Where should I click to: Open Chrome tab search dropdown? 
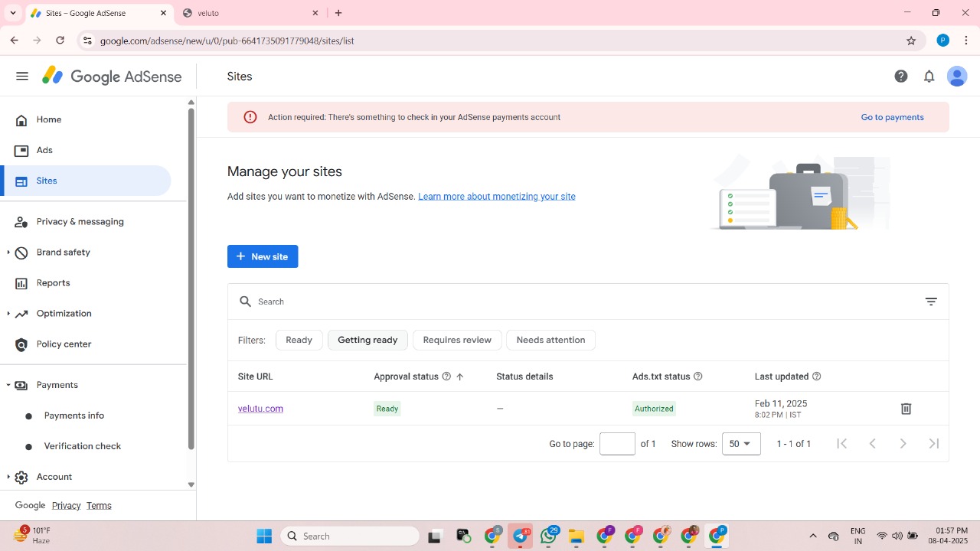[x=12, y=13]
